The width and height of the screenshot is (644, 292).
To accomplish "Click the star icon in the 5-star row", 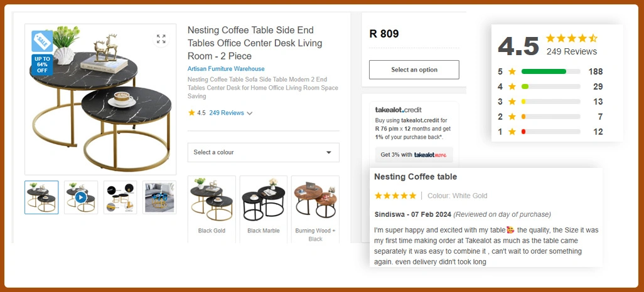I will [x=512, y=71].
